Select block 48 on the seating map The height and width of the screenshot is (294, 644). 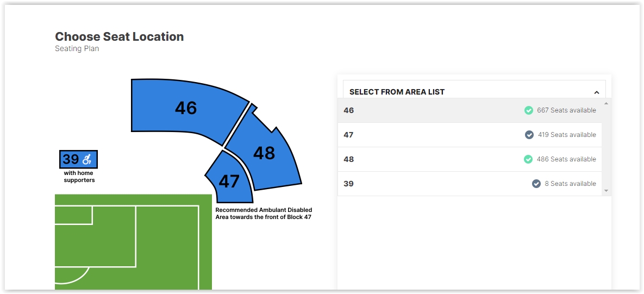pyautogui.click(x=264, y=153)
